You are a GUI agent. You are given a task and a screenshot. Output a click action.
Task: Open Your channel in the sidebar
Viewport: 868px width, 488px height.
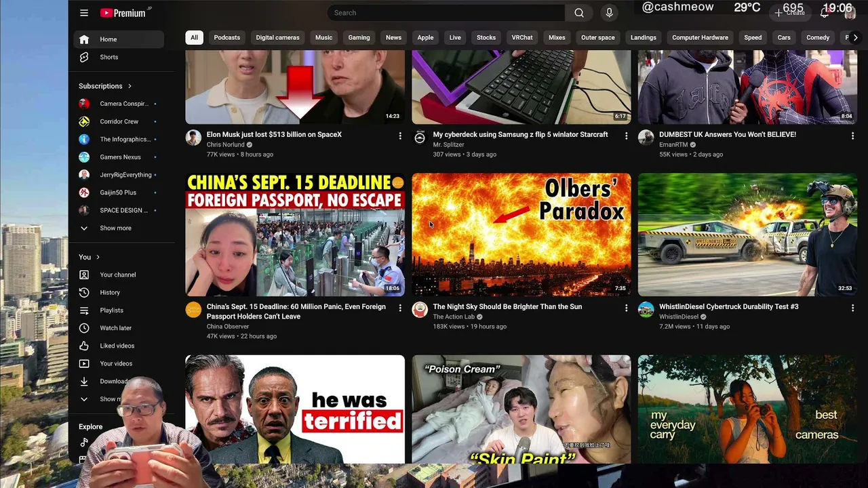point(119,274)
